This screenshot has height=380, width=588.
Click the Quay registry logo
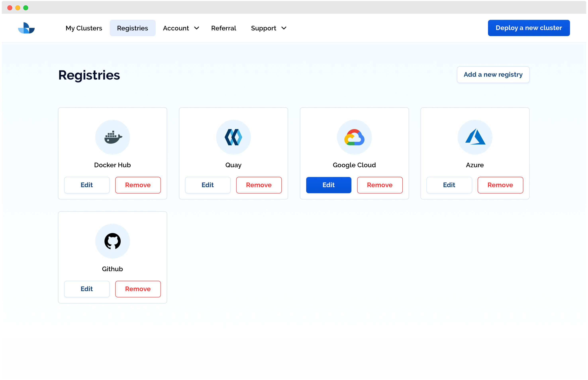tap(233, 137)
